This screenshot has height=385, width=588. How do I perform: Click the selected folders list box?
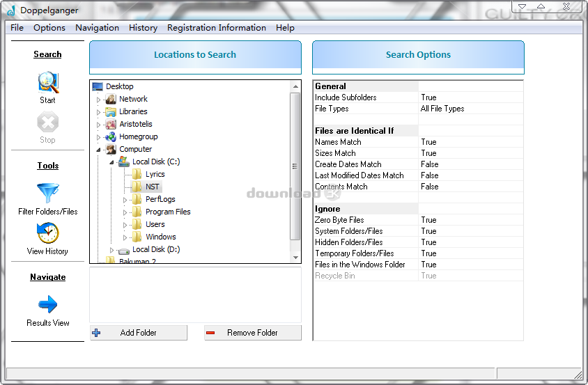195,294
